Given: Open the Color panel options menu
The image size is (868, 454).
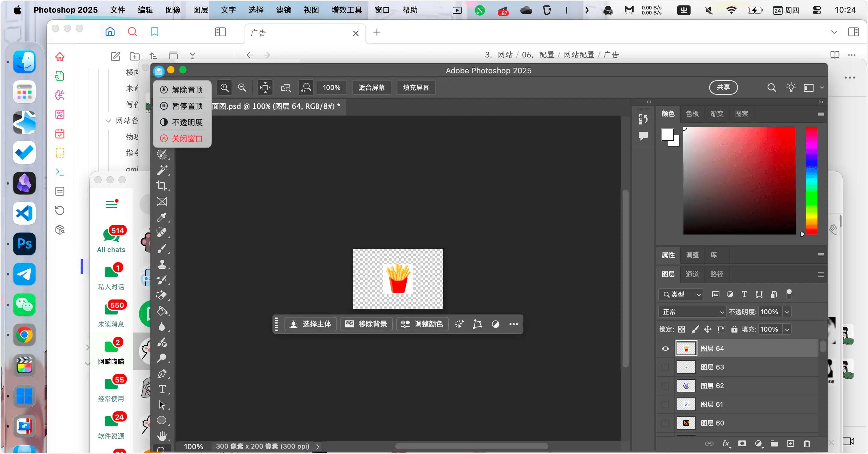Looking at the screenshot, I should (821, 114).
